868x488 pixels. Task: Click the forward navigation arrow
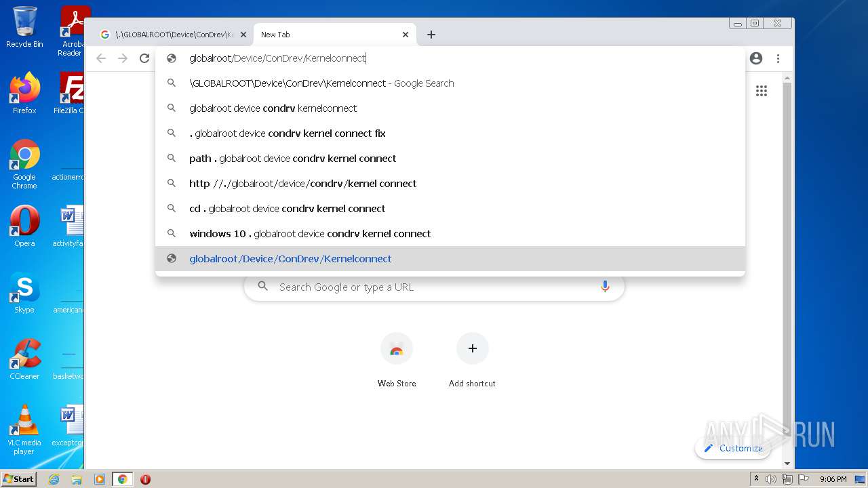click(x=123, y=58)
